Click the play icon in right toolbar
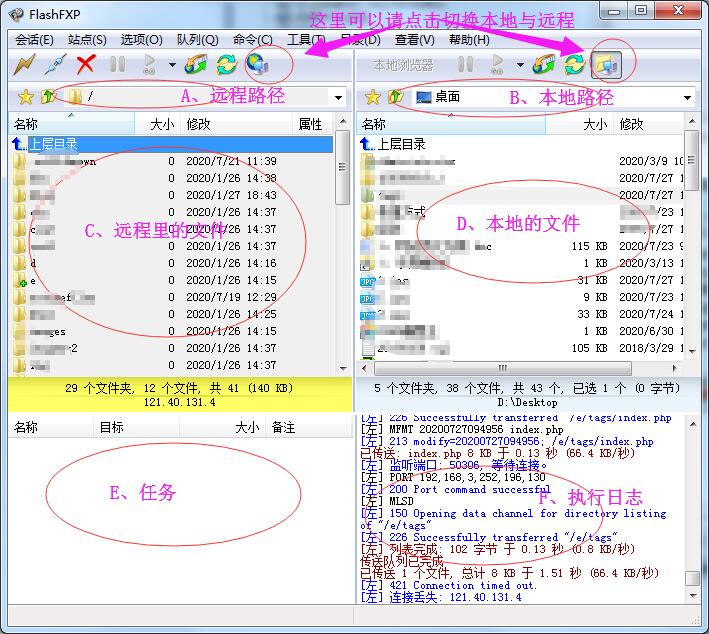The image size is (709, 634). coord(497,64)
